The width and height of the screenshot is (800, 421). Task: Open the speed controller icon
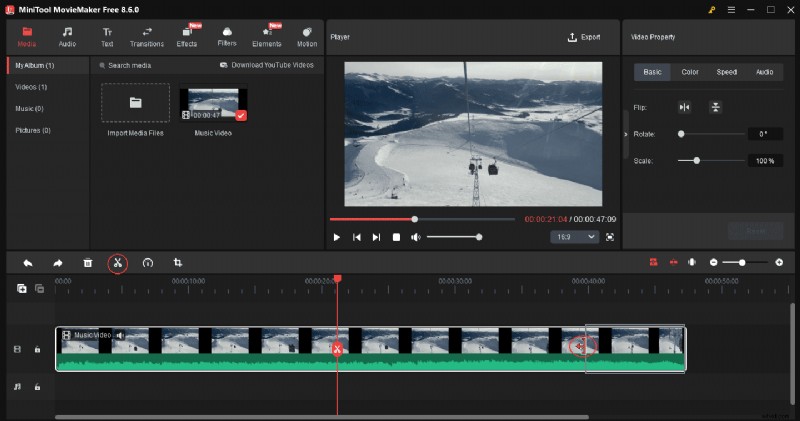[147, 263]
